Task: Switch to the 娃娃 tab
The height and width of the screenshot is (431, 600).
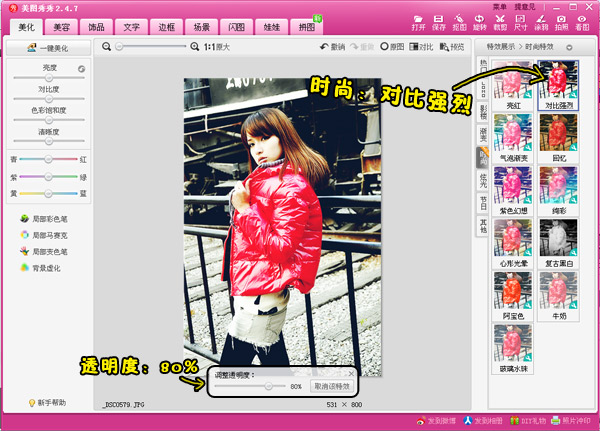Action: click(x=272, y=27)
